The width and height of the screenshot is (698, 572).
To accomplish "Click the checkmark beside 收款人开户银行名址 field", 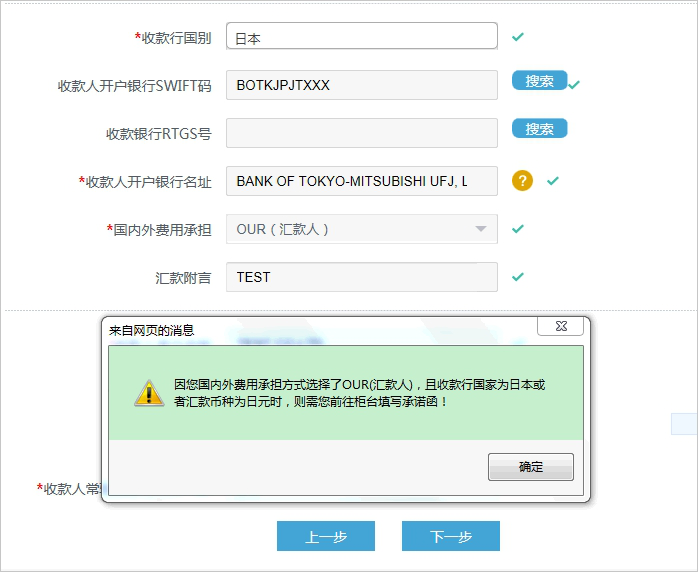I will (x=553, y=181).
